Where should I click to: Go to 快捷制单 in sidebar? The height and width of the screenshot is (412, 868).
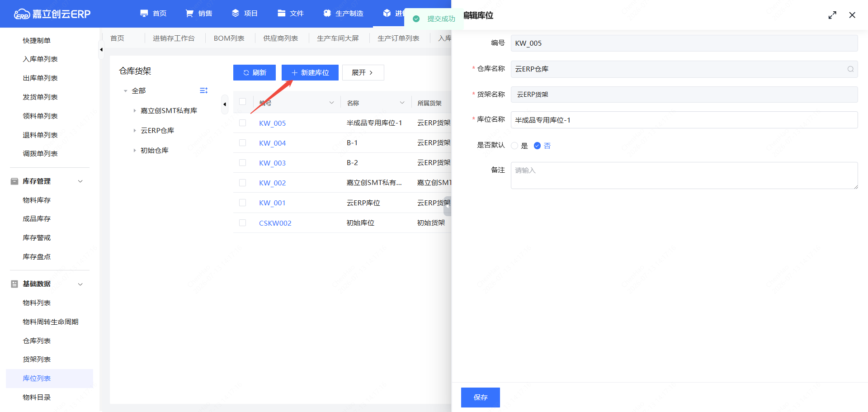(x=37, y=41)
